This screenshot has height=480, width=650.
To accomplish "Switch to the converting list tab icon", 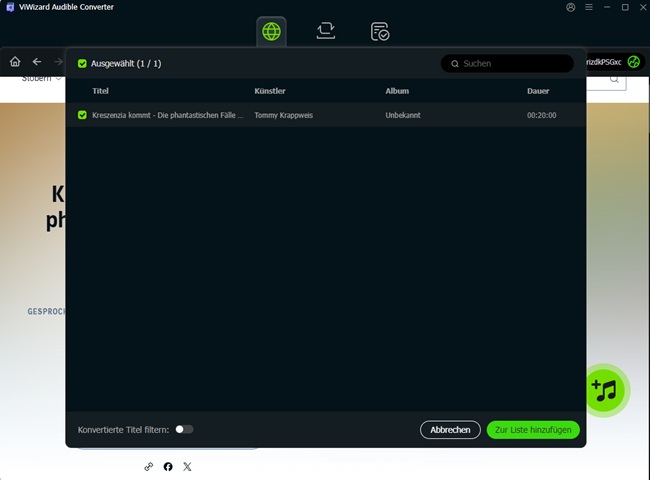I will click(x=325, y=31).
